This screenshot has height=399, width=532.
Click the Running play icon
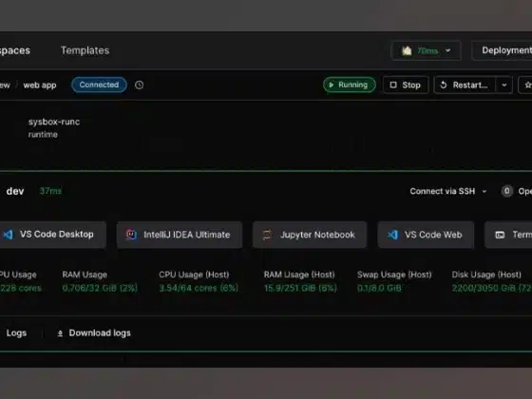(x=332, y=85)
